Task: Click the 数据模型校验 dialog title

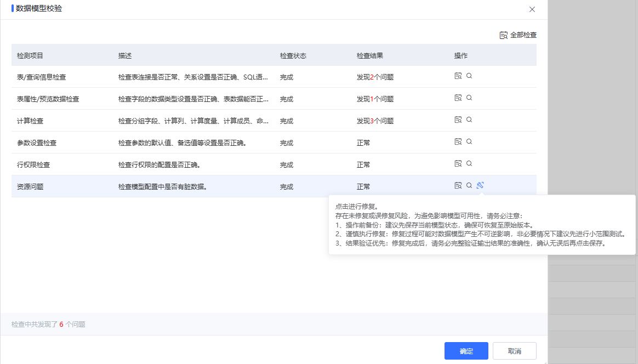Action: click(39, 9)
